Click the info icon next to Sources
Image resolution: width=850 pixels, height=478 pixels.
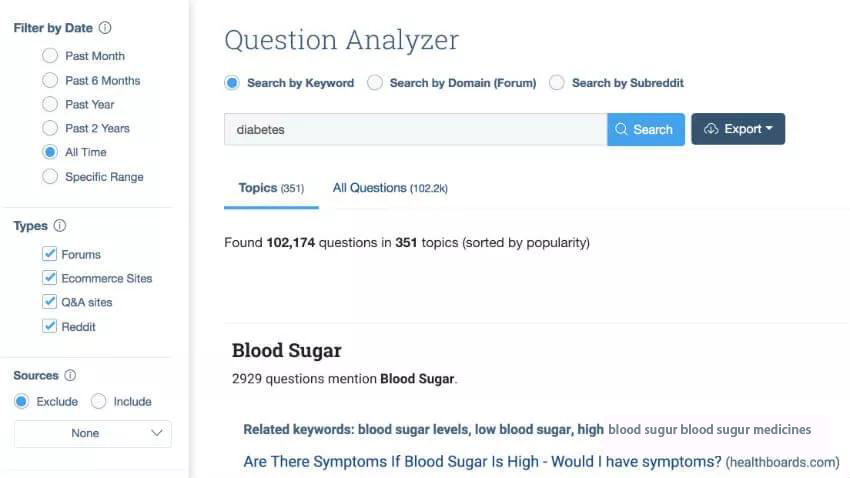70,376
